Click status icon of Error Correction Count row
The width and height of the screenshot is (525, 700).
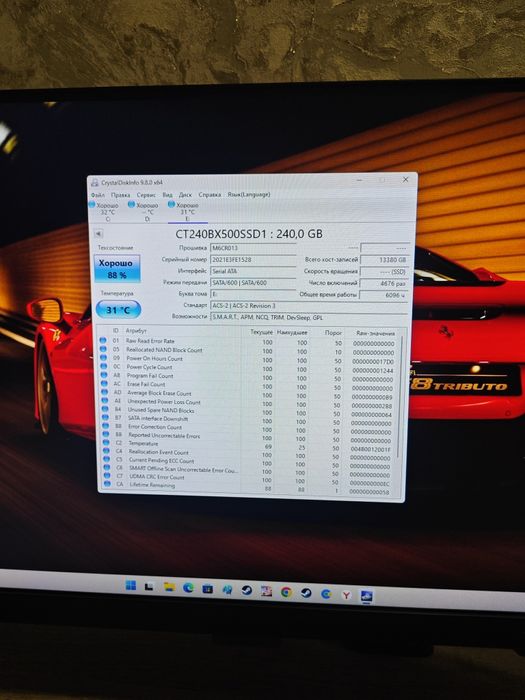pos(105,426)
